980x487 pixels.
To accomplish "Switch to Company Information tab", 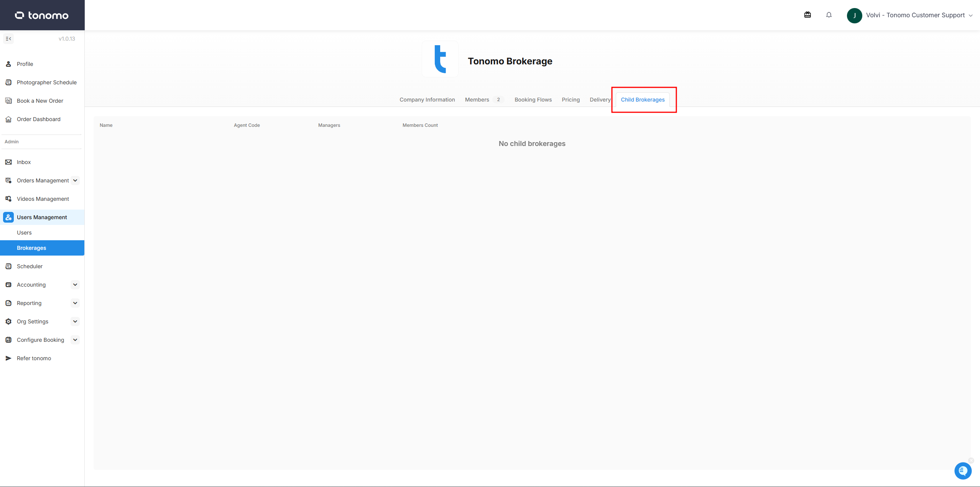I will (x=427, y=100).
